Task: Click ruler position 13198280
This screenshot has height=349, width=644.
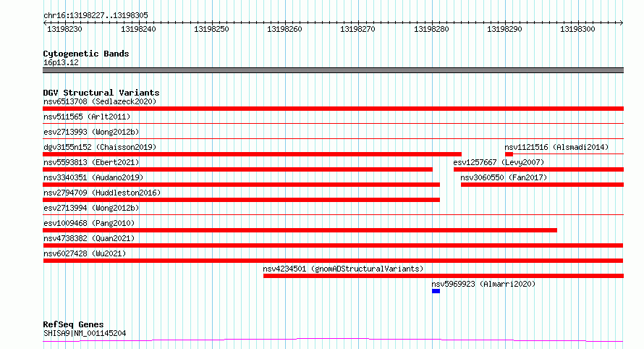Action: coord(431,29)
